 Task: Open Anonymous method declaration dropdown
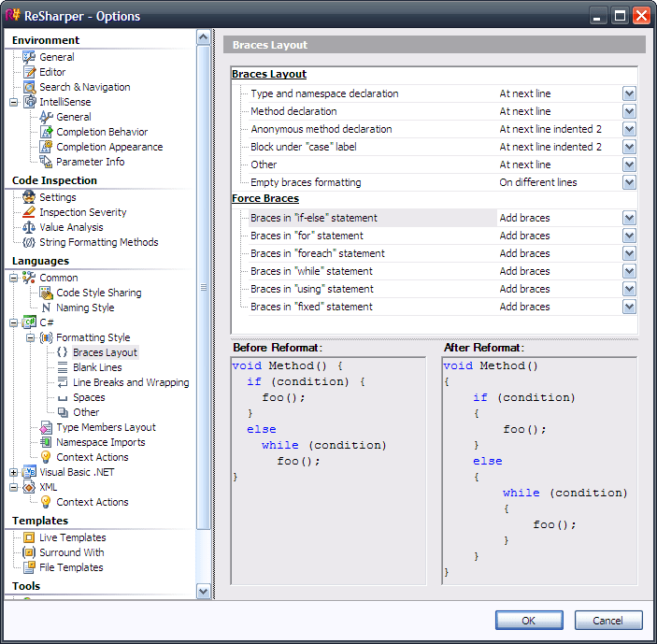[x=629, y=129]
